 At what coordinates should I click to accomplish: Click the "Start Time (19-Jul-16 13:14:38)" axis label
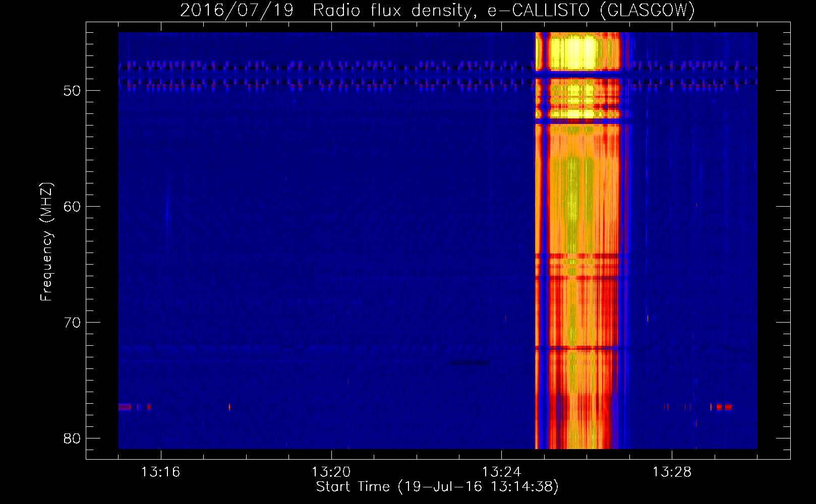click(x=437, y=487)
